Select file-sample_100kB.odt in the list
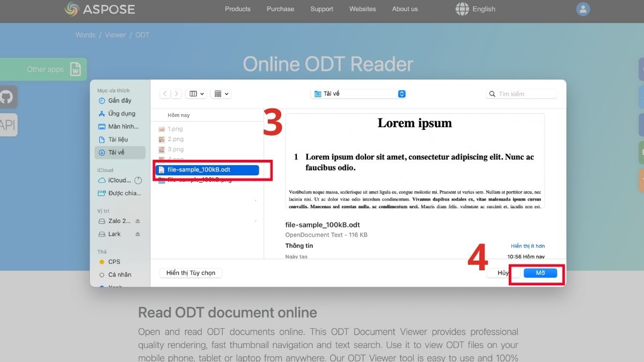 tap(207, 169)
